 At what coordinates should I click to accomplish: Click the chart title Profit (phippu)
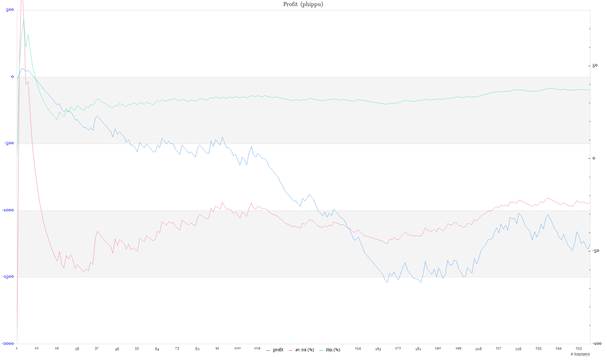click(x=303, y=4)
